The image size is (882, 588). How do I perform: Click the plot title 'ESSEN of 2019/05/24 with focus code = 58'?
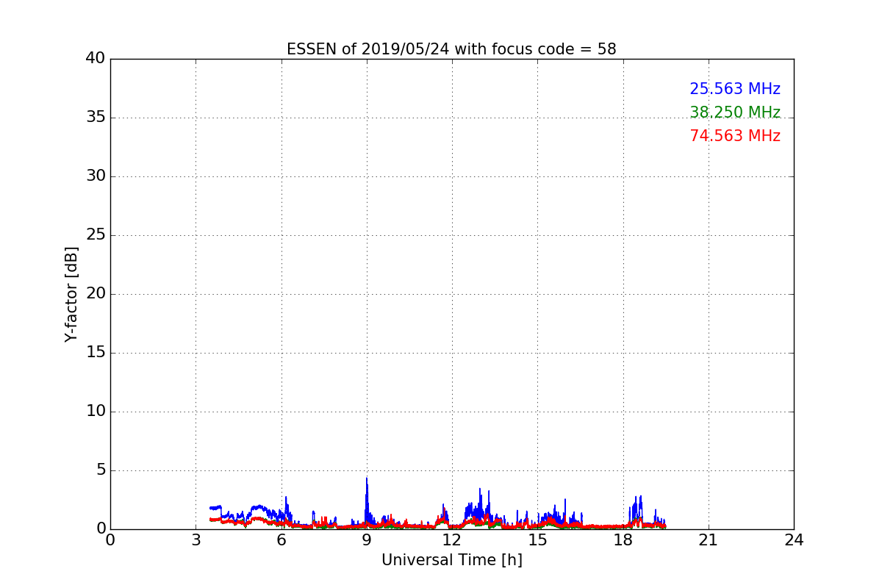tap(451, 49)
